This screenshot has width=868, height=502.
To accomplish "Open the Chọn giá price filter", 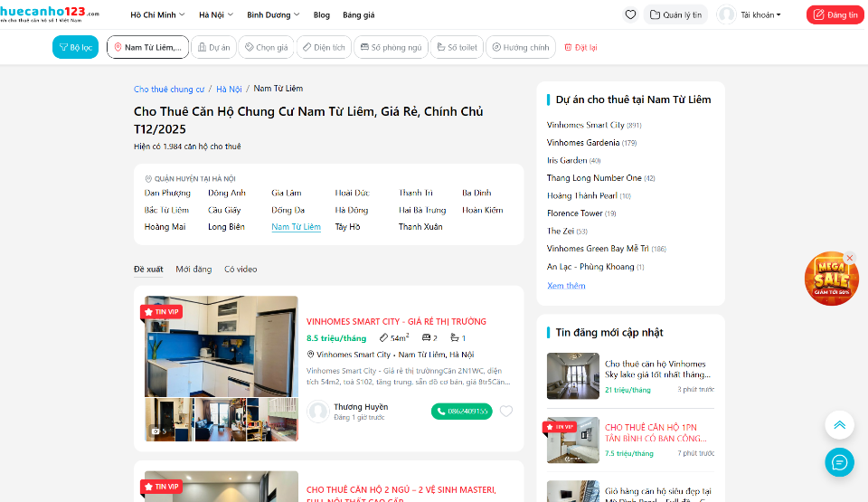I will coord(266,47).
